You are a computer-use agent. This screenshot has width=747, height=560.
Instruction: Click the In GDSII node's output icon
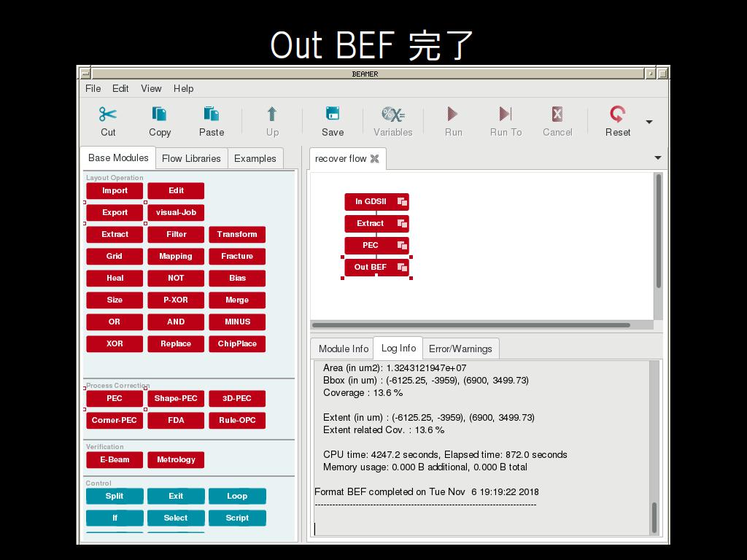(x=402, y=201)
